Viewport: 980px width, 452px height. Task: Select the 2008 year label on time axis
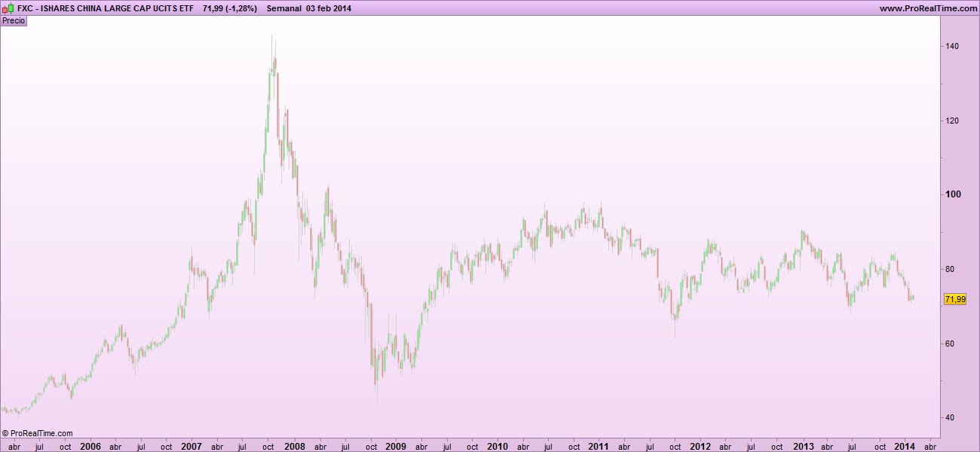point(295,446)
